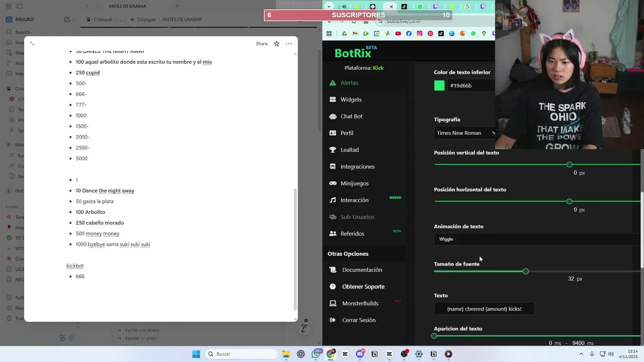Screen dimensions: 644x362
Task: Open Google Maps bookmark
Action: [484, 34]
